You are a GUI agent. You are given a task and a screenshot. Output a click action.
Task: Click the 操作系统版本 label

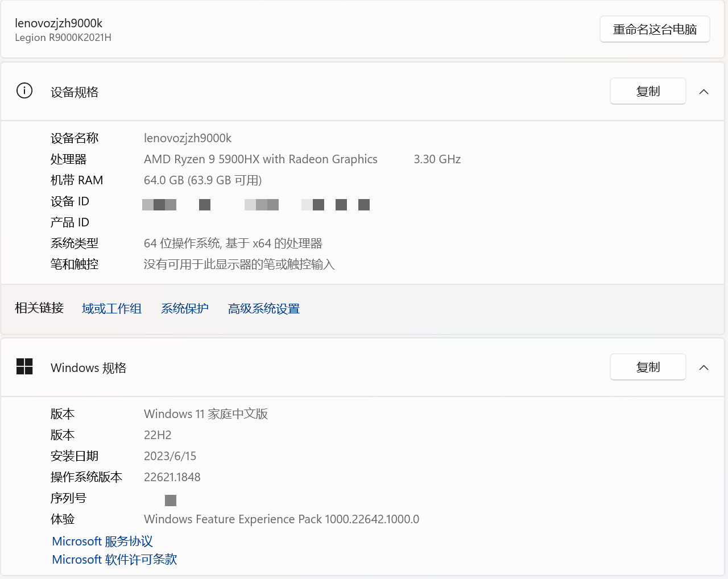[86, 477]
